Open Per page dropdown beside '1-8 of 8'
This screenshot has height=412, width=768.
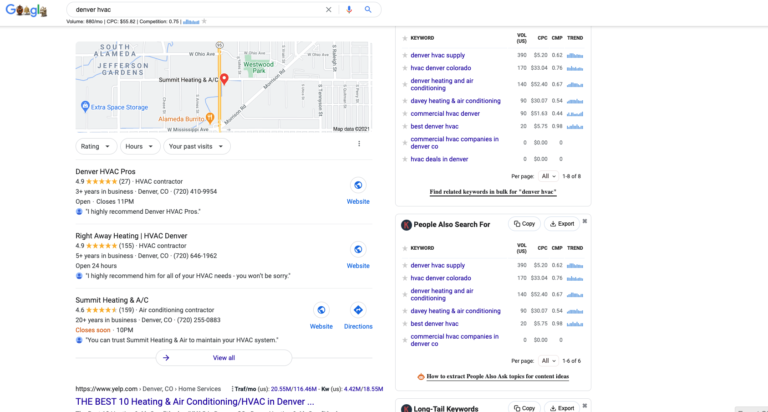pos(548,176)
